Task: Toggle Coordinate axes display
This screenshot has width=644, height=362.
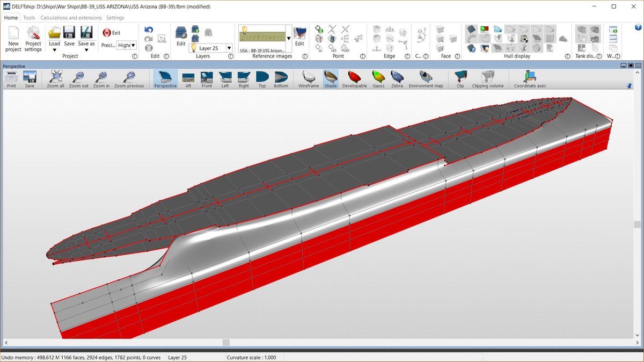Action: coord(530,78)
